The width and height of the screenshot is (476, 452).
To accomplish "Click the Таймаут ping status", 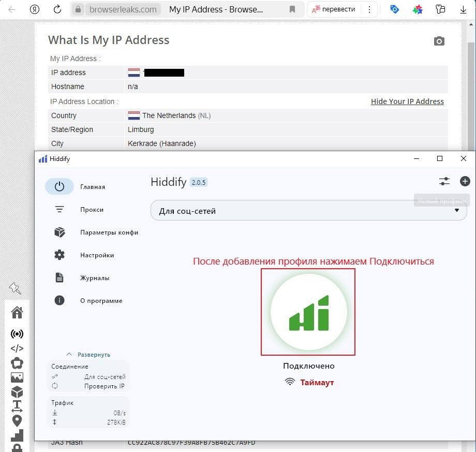I will point(317,383).
